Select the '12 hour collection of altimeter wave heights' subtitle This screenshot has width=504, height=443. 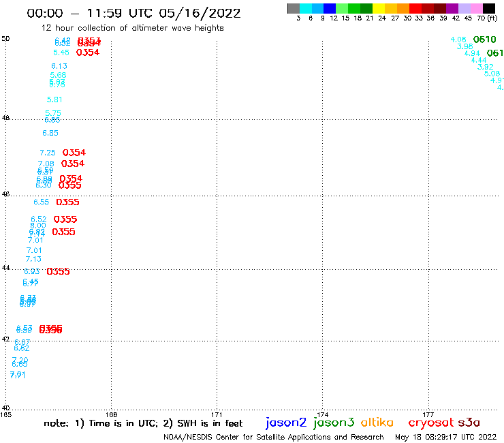132,28
